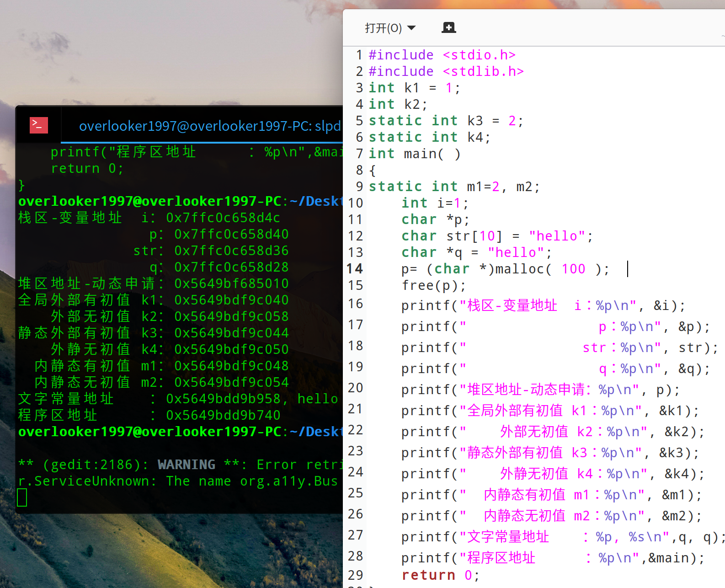
Task: Click the 'return 0;' line in gedit
Action: point(441,575)
